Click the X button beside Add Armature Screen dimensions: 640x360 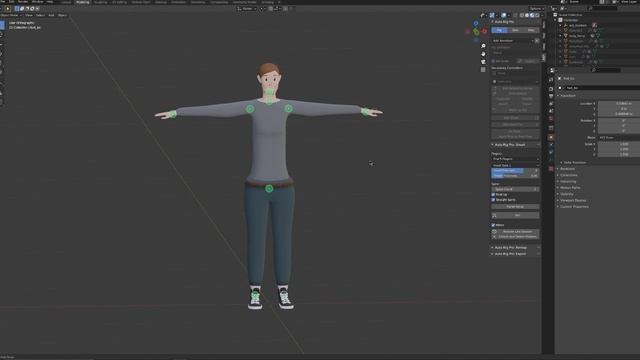click(x=537, y=41)
